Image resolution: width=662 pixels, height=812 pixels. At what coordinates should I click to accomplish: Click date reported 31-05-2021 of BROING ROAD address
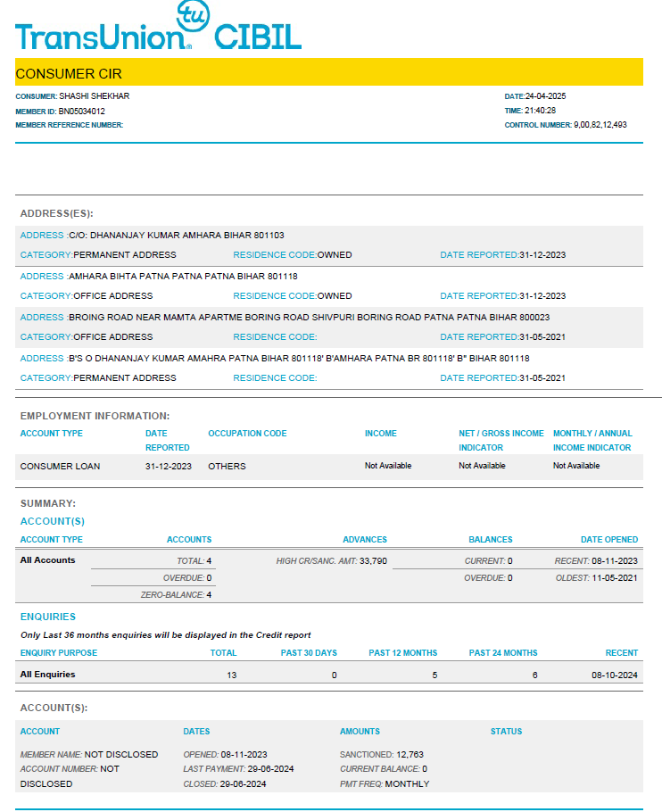click(542, 337)
